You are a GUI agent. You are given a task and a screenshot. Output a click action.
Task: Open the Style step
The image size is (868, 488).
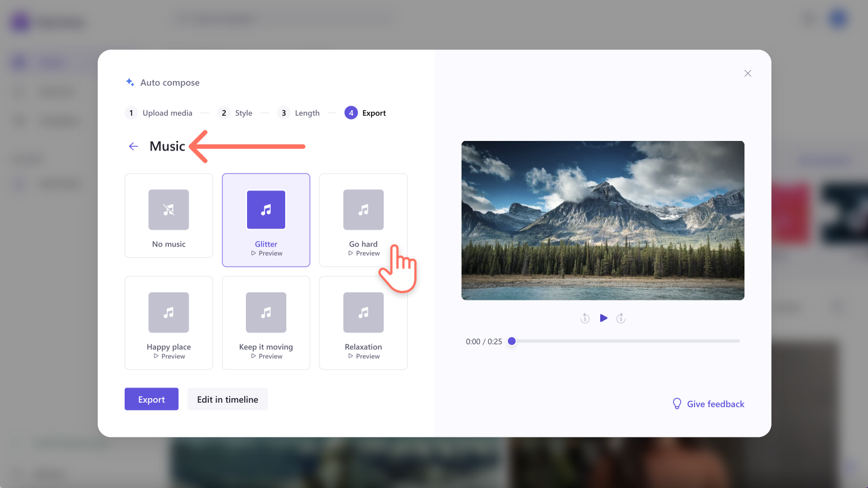point(235,112)
